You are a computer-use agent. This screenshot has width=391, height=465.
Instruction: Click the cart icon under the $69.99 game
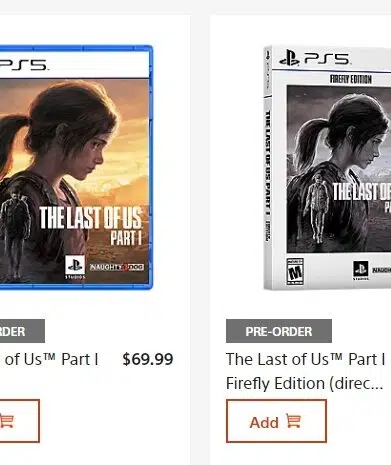[x=7, y=421]
